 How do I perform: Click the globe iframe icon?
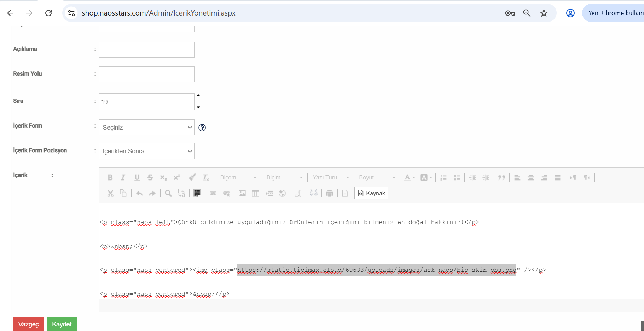(282, 193)
